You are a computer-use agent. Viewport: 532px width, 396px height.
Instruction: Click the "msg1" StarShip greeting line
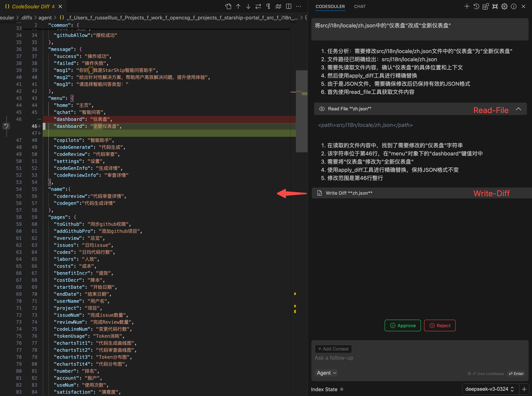(106, 70)
